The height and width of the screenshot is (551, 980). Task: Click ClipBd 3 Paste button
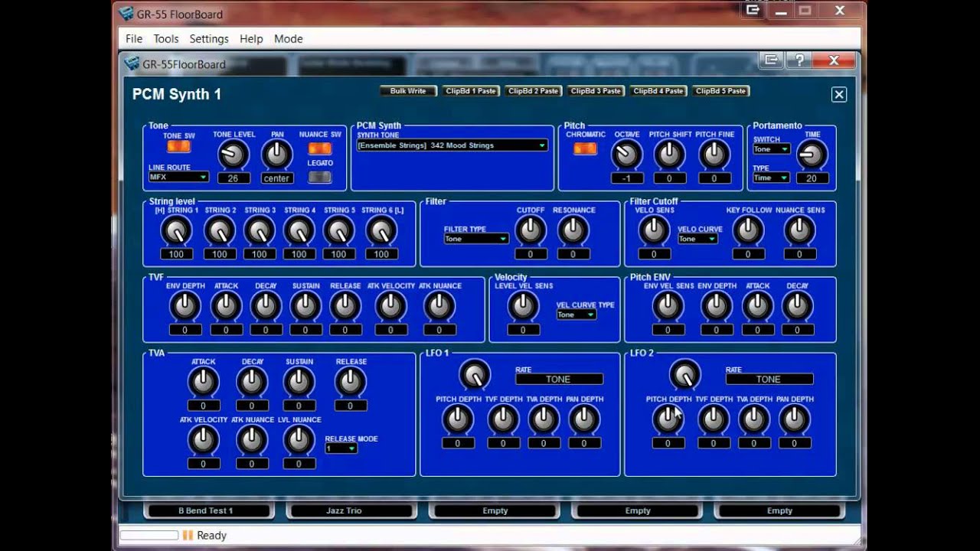point(596,91)
